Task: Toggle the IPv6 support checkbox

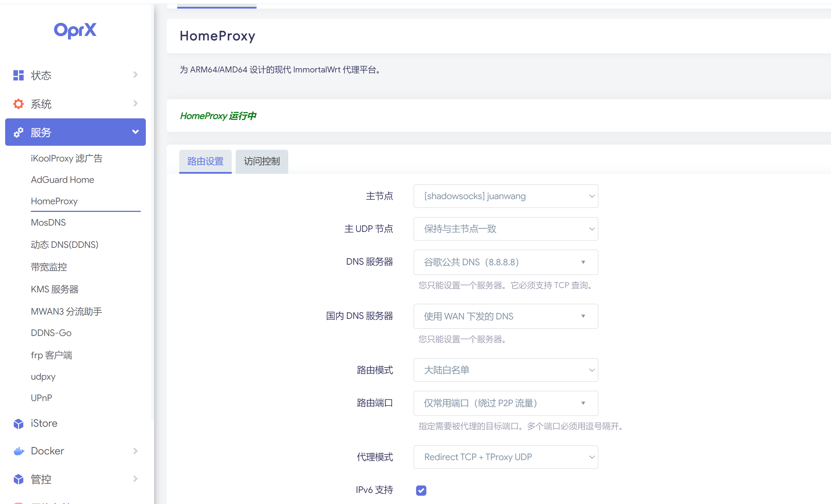Action: (421, 490)
